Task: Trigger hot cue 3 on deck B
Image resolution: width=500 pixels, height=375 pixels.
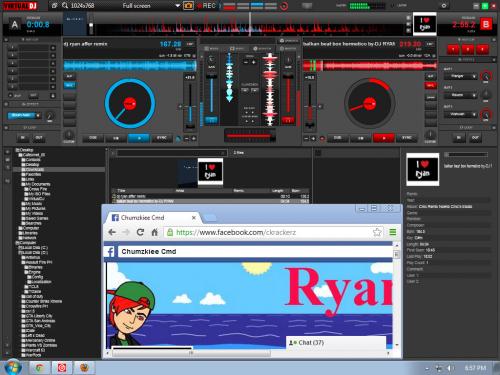Action: pos(482,50)
